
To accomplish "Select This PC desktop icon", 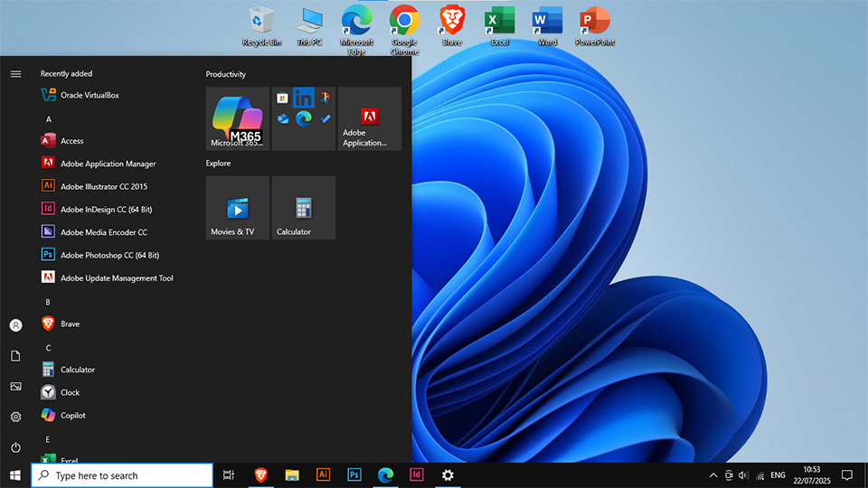I will point(309,26).
